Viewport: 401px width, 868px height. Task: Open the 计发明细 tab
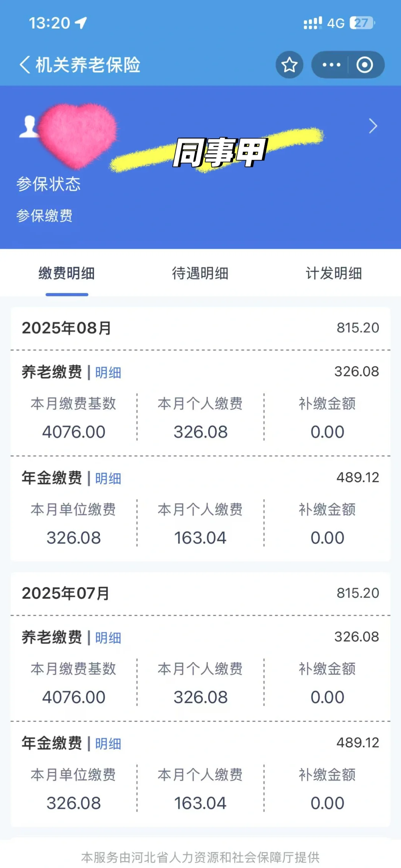pyautogui.click(x=334, y=273)
